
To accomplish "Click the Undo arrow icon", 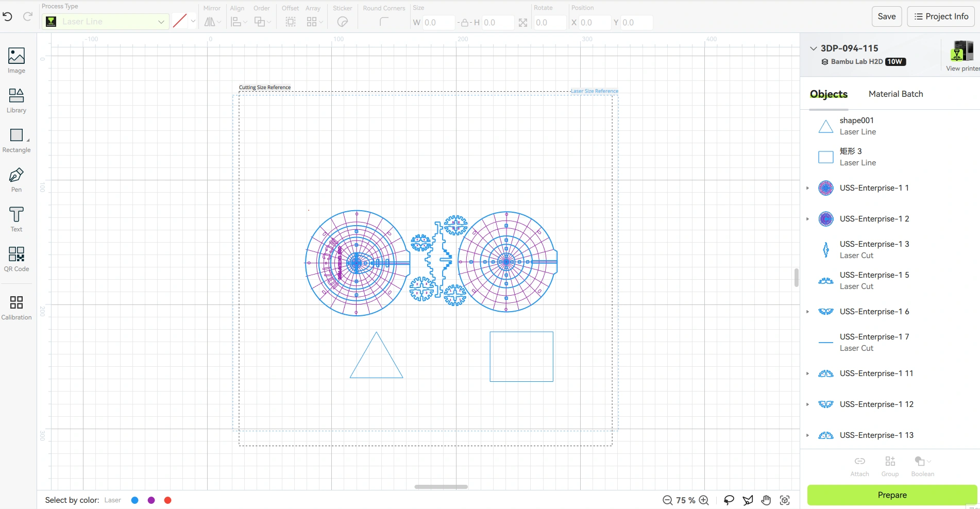I will tap(7, 16).
